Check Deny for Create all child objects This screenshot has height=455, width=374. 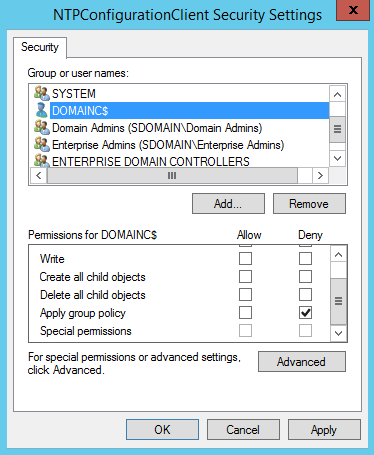(x=305, y=277)
